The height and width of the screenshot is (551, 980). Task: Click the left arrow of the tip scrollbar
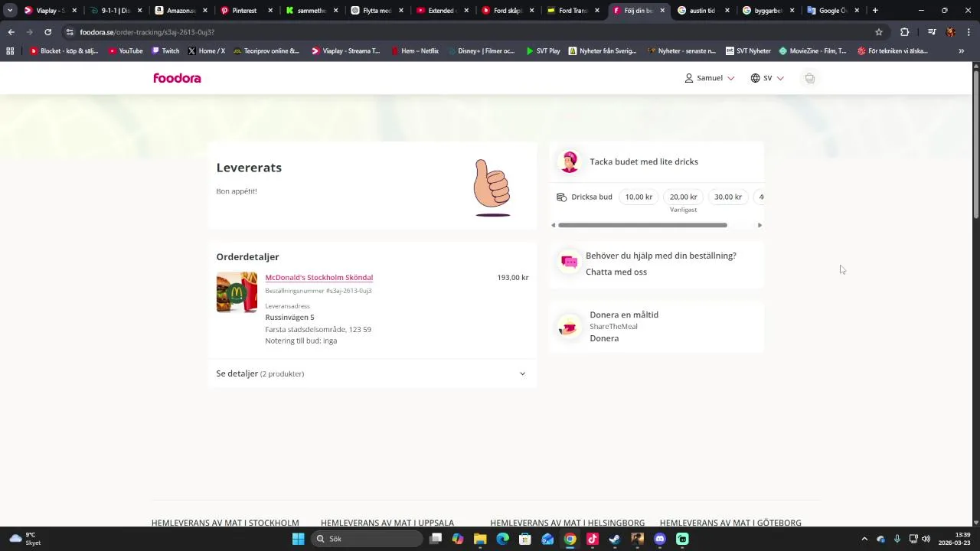tap(554, 225)
